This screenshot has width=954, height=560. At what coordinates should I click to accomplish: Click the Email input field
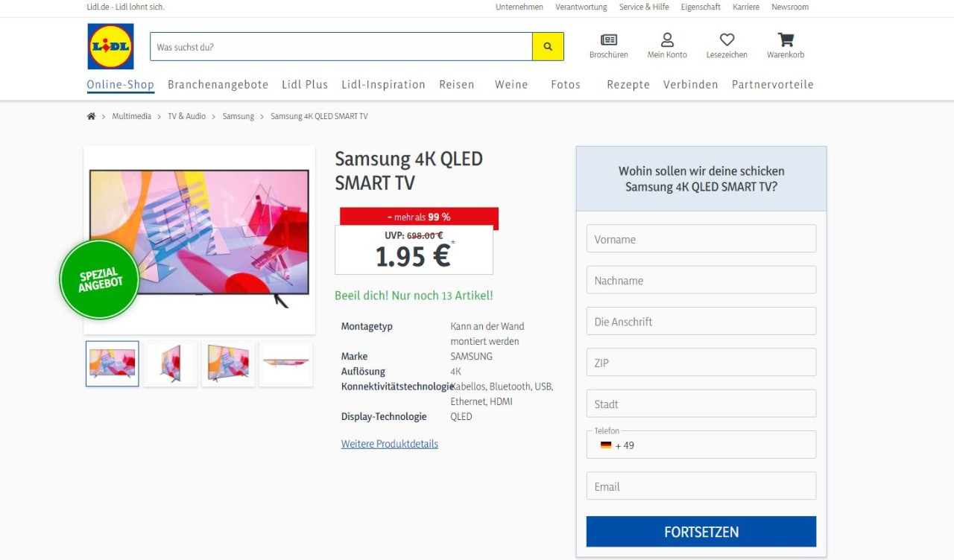(701, 486)
